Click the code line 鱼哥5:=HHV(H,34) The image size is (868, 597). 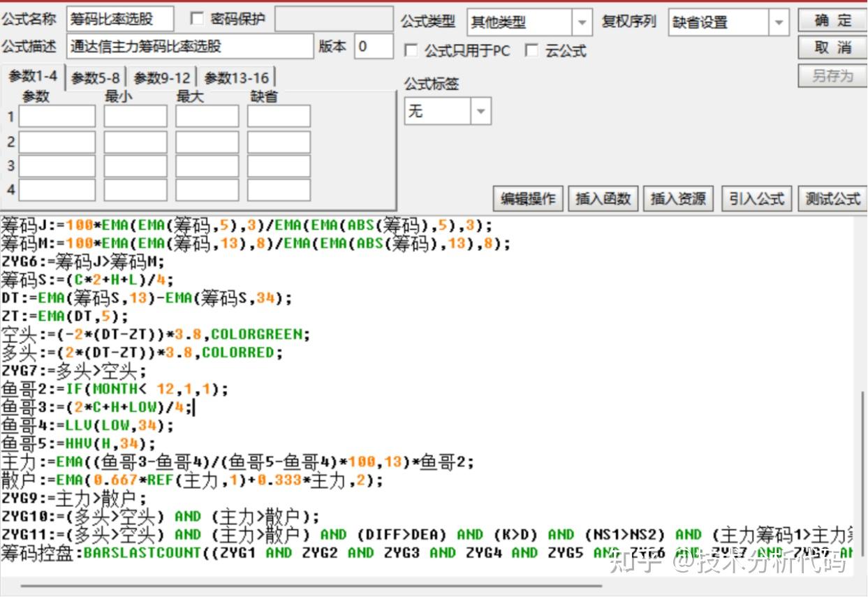tap(78, 443)
